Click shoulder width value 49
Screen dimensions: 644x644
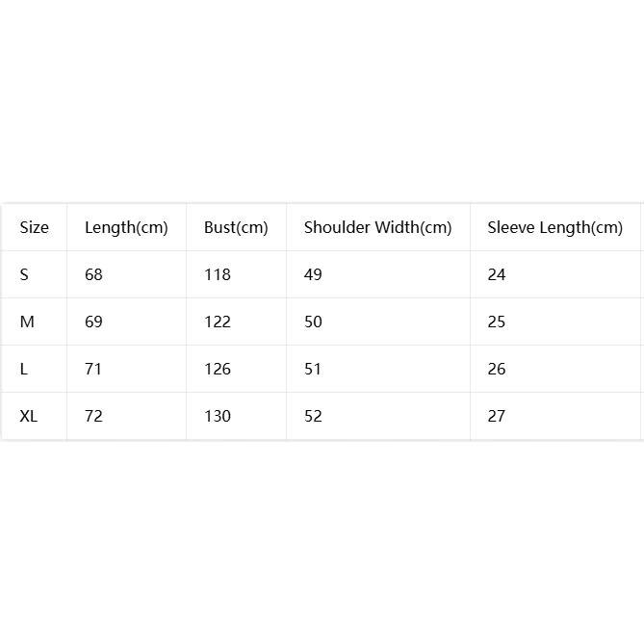[313, 274]
